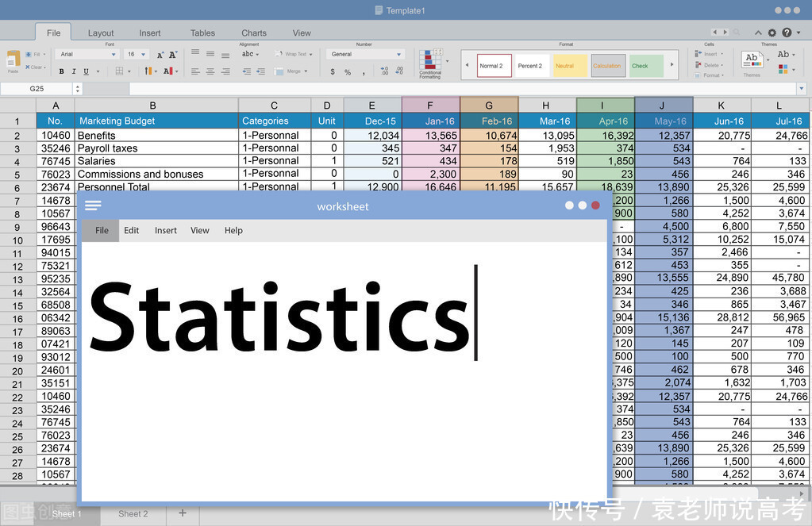Open the worksheet hamburger menu icon
The image size is (812, 526).
[93, 205]
